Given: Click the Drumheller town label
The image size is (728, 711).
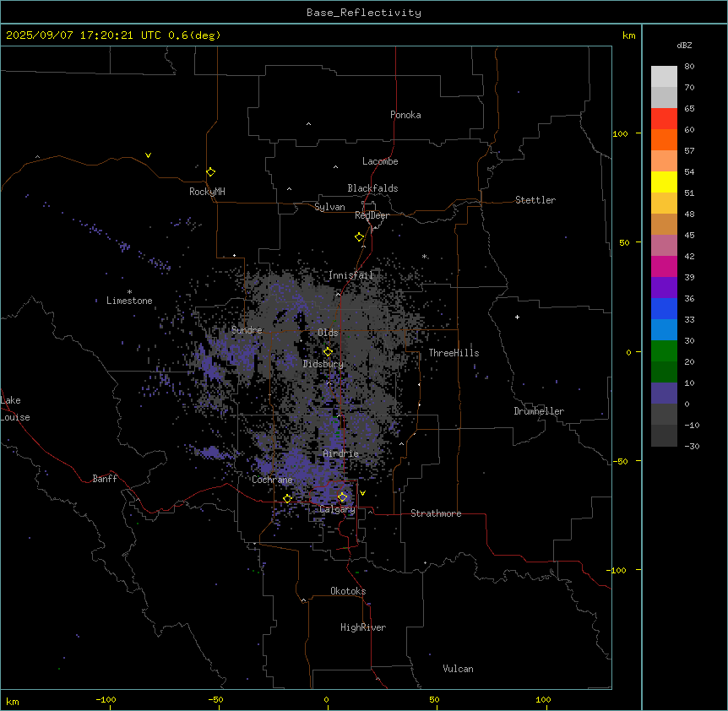Looking at the screenshot, I should 539,411.
